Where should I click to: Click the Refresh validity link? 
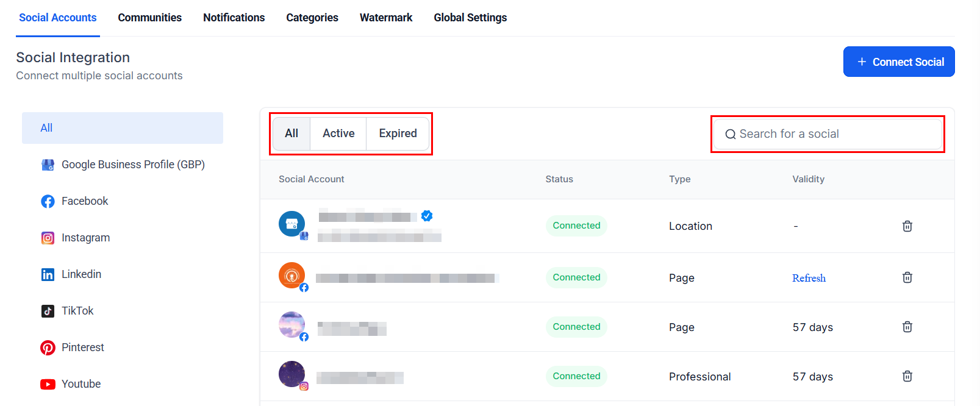click(x=809, y=278)
